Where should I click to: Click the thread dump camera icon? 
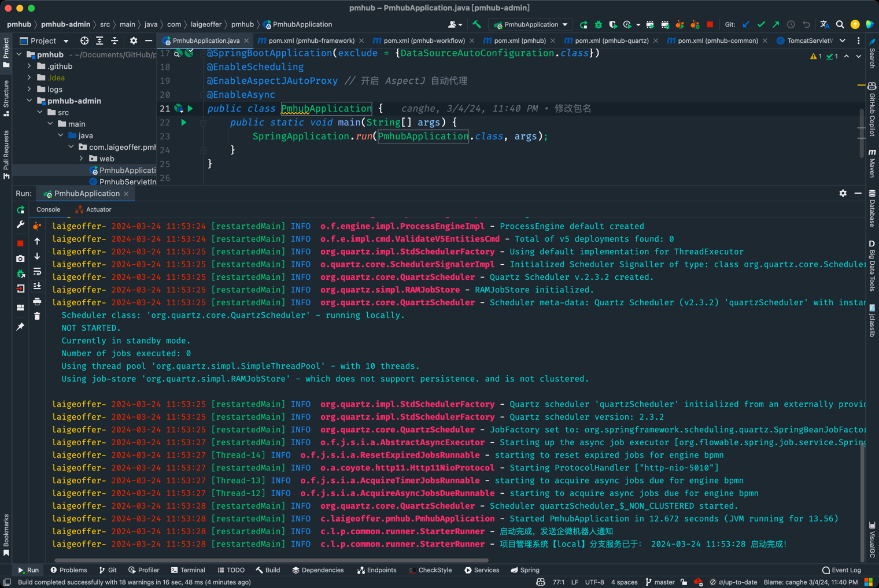point(20,258)
